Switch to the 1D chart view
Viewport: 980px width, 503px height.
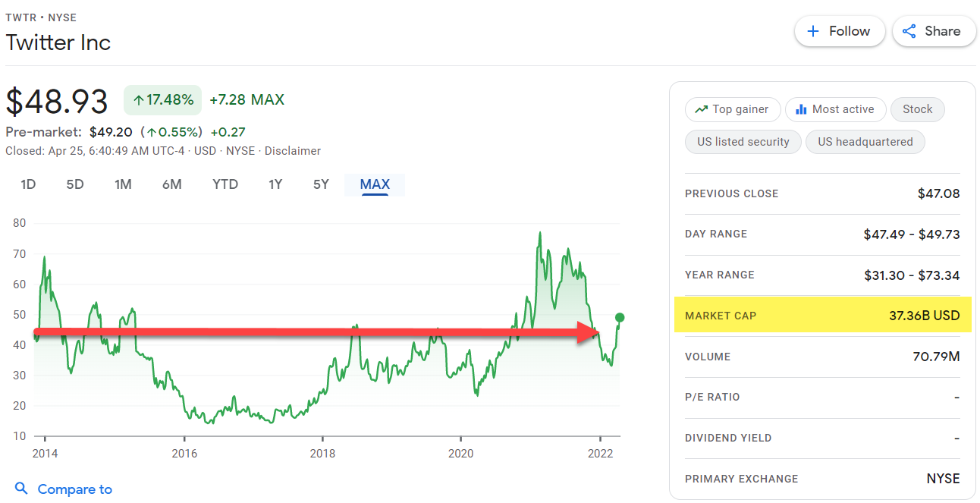tap(27, 184)
